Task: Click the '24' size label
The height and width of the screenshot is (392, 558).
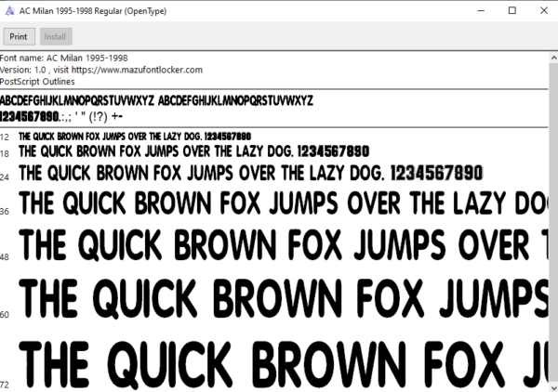Action: [x=5, y=177]
